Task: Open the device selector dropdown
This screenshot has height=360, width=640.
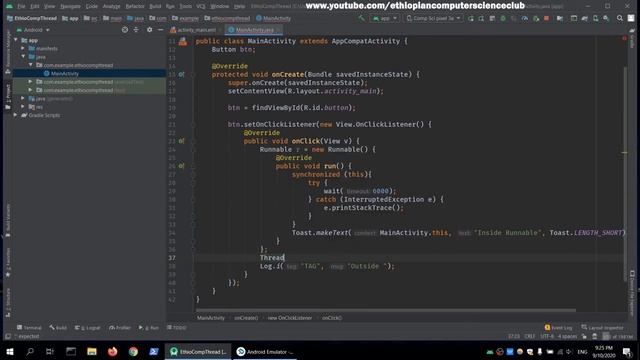Action: pyautogui.click(x=433, y=18)
